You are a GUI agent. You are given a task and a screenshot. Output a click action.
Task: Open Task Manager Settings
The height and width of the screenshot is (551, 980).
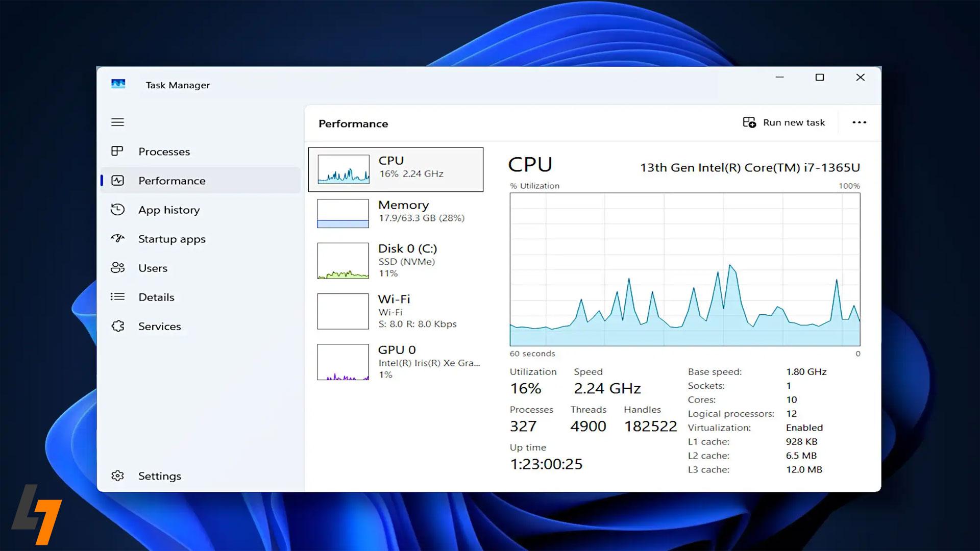[159, 475]
